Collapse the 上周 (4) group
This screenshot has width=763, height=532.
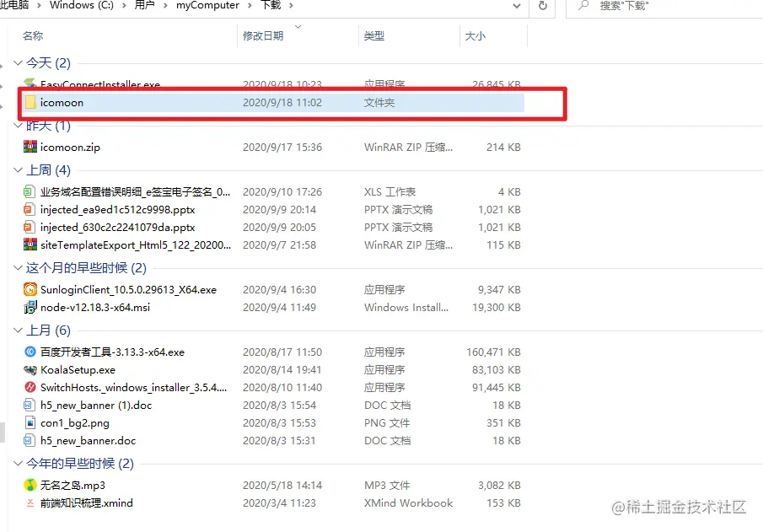[x=18, y=169]
